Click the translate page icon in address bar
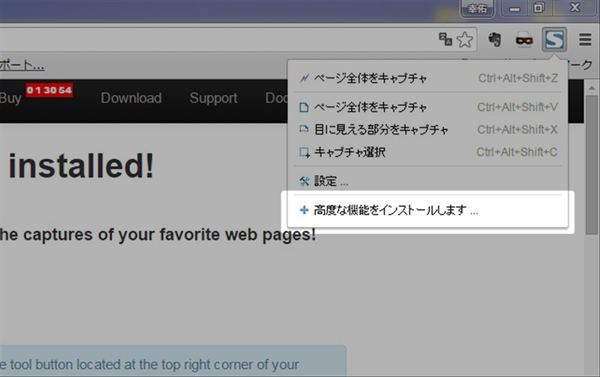The width and height of the screenshot is (600, 377). [x=445, y=39]
